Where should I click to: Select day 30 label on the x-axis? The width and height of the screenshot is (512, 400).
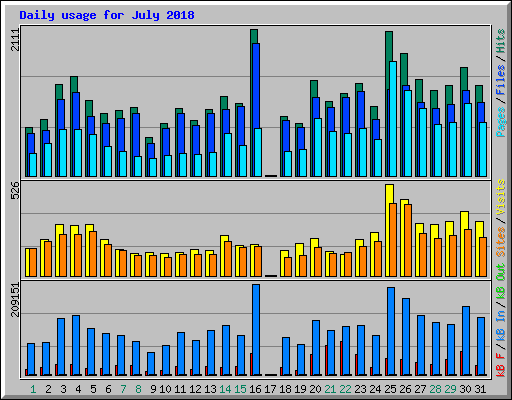[465, 389]
